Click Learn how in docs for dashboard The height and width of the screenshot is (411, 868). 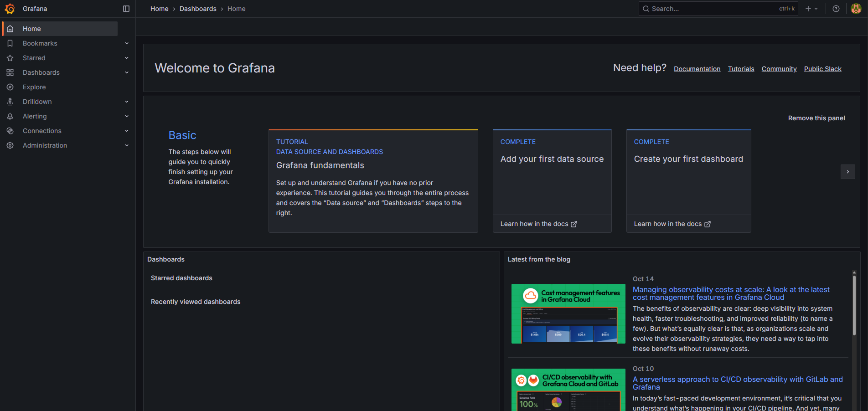click(672, 224)
